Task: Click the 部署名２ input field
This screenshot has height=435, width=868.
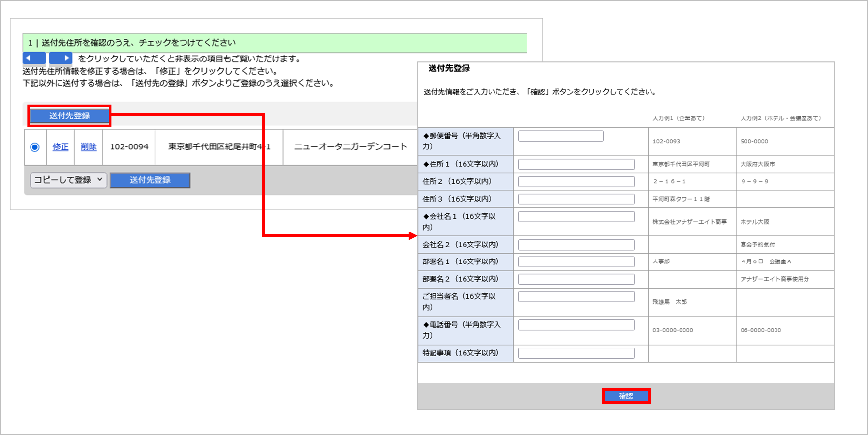Action: (x=576, y=279)
